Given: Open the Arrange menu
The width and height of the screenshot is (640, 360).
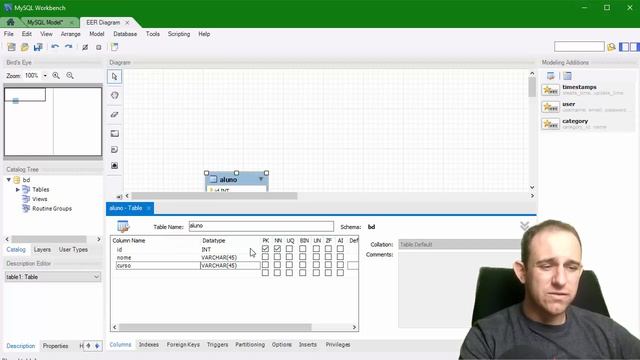Looking at the screenshot, I should 71,34.
